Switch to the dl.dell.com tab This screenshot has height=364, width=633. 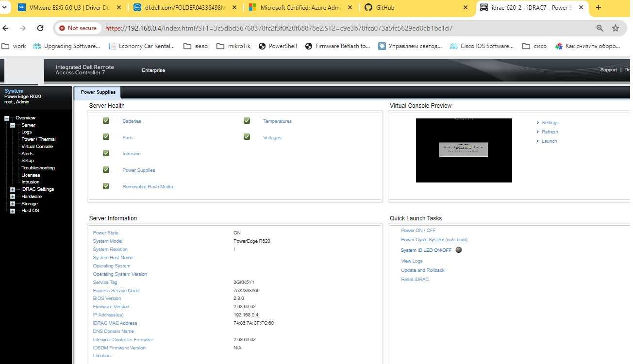185,8
